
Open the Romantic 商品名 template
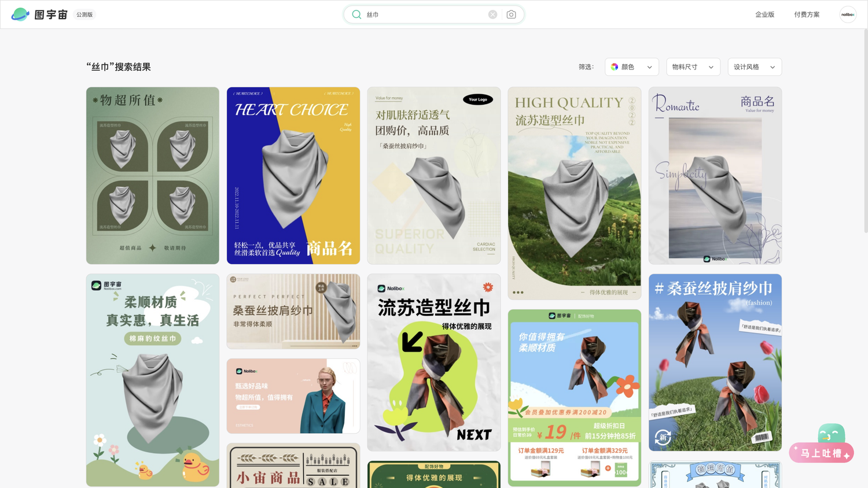click(x=715, y=176)
